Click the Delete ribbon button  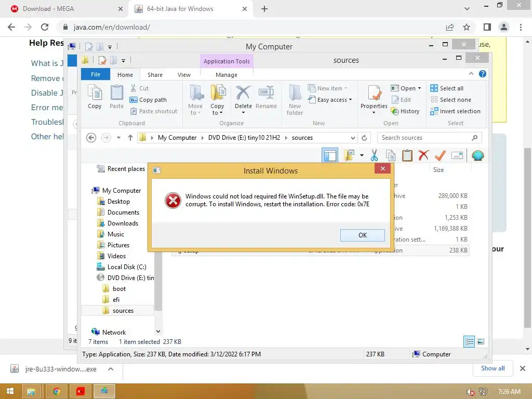tap(243, 99)
